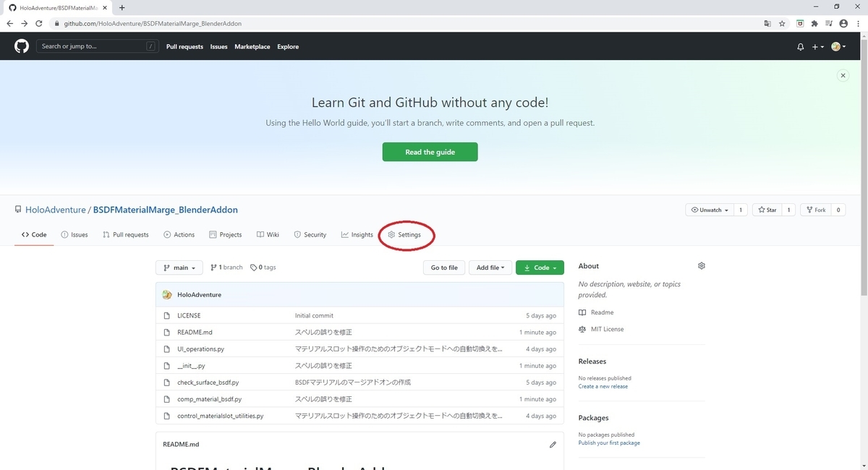The image size is (868, 470).
Task: Click Create a new release
Action: (603, 386)
